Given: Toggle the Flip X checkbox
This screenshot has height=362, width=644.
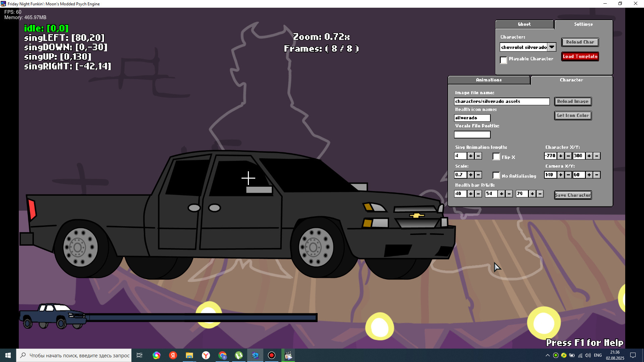Looking at the screenshot, I should coord(496,157).
